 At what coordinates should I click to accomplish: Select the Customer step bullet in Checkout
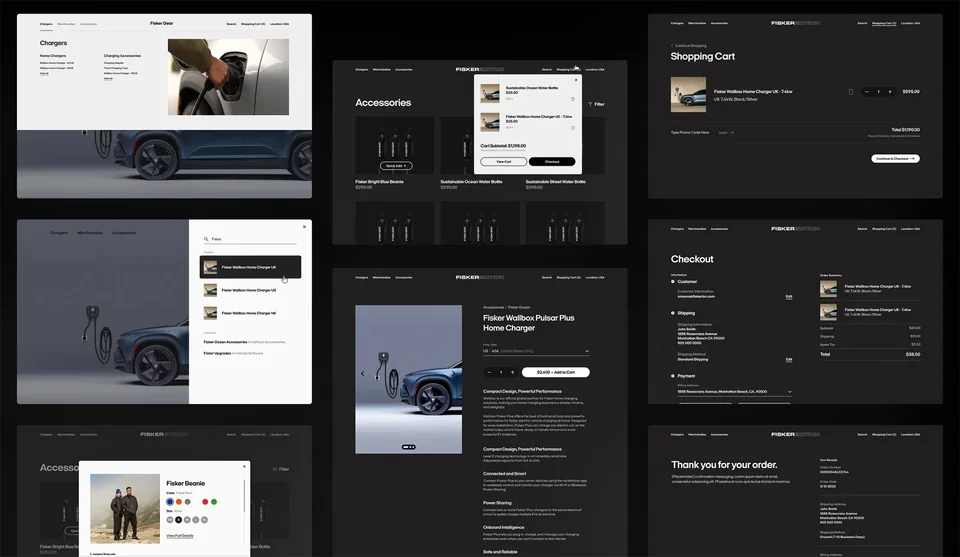(673, 282)
